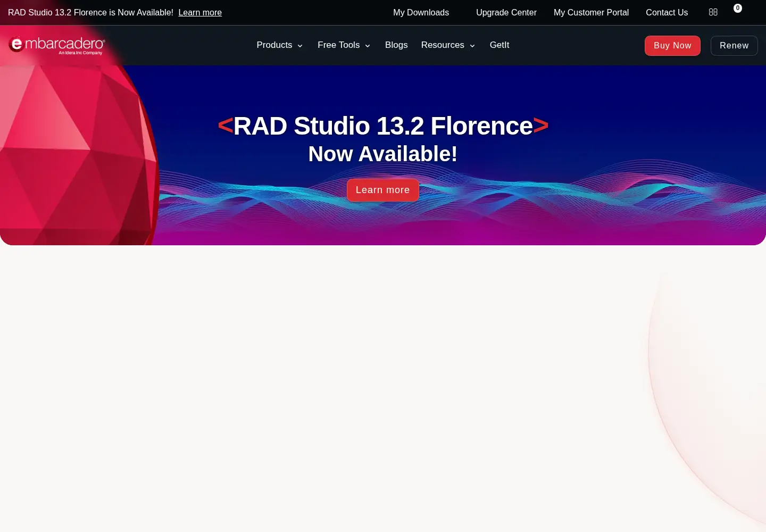The height and width of the screenshot is (532, 766).
Task: Open the grid apps icon
Action: click(713, 12)
